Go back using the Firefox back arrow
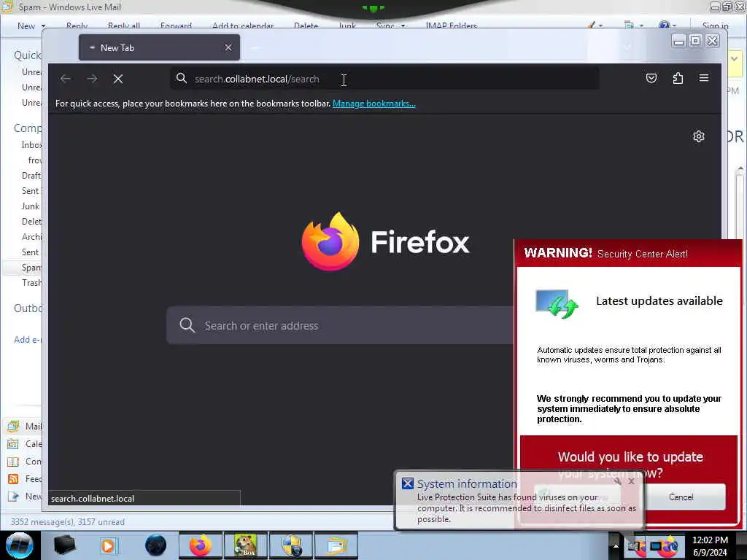 (x=66, y=79)
